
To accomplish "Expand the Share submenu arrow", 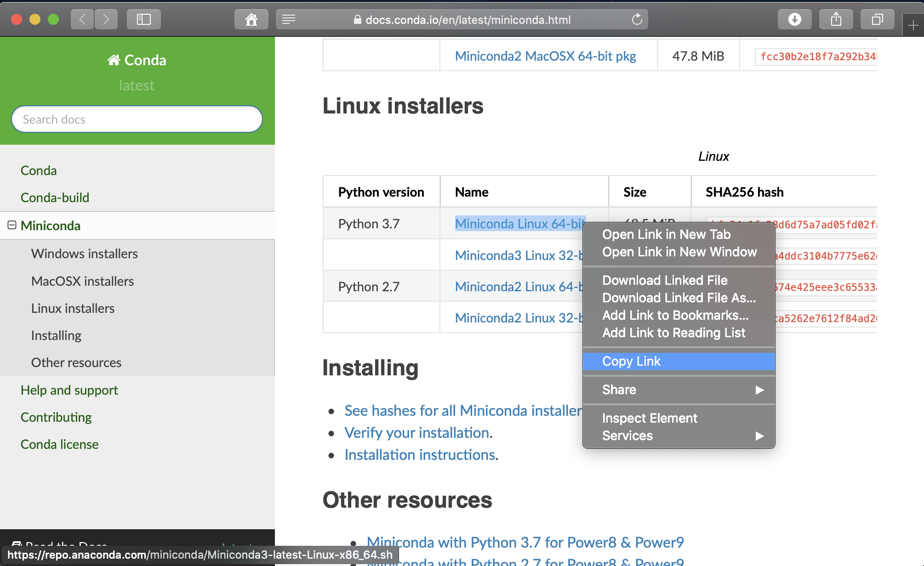I will coord(759,390).
